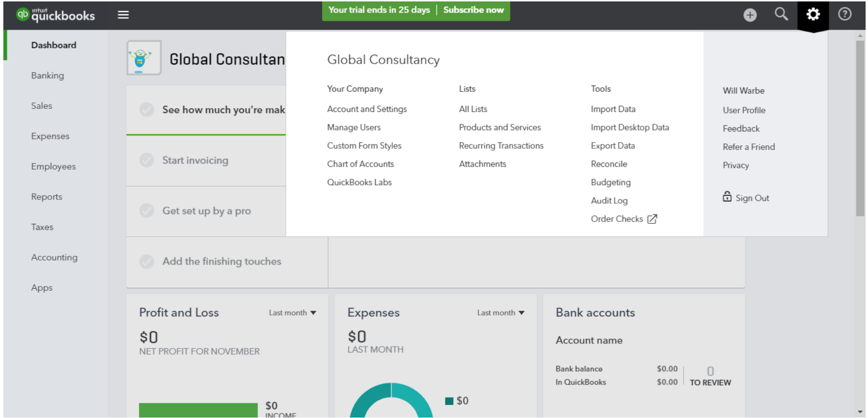Image resolution: width=868 pixels, height=418 pixels.
Task: Open Import Desktop Data
Action: pyautogui.click(x=630, y=127)
